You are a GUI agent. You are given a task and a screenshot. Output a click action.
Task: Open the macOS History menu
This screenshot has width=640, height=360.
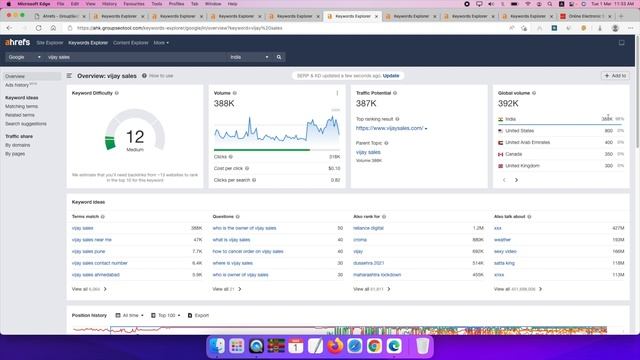pos(109,4)
